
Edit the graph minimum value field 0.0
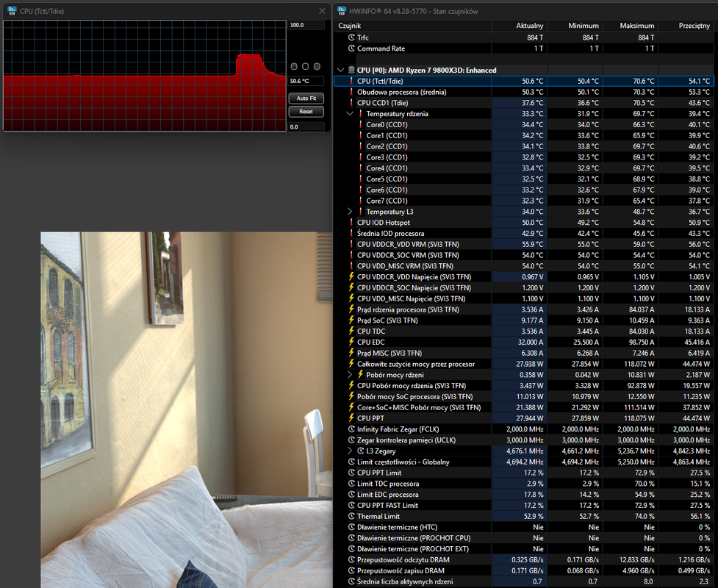(x=306, y=127)
